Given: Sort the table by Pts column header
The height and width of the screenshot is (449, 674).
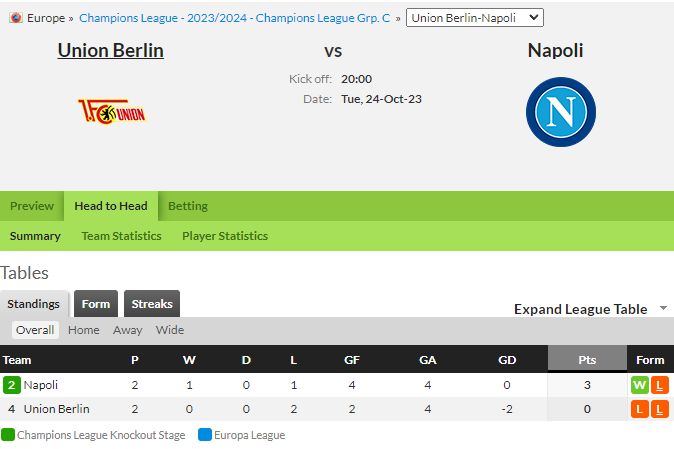Looking at the screenshot, I should 587,360.
